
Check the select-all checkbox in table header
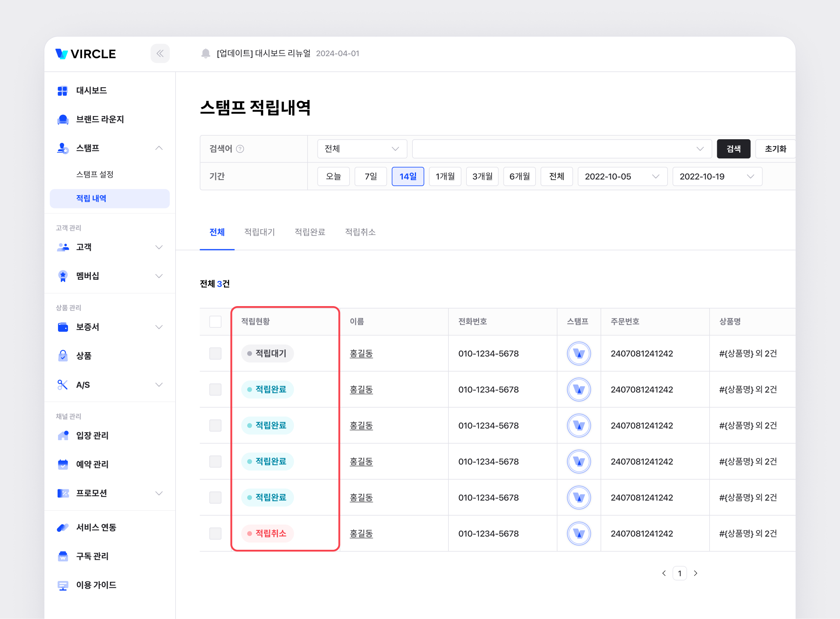tap(215, 322)
